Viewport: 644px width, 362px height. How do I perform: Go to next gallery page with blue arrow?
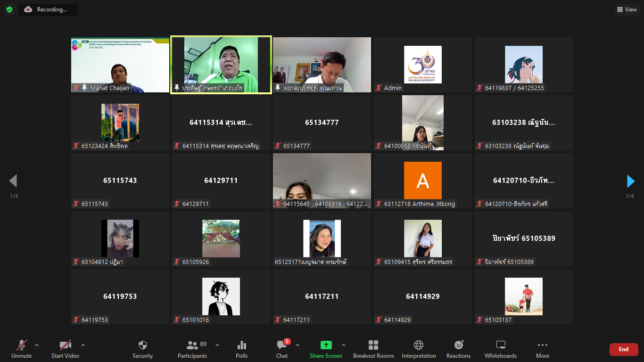click(630, 181)
